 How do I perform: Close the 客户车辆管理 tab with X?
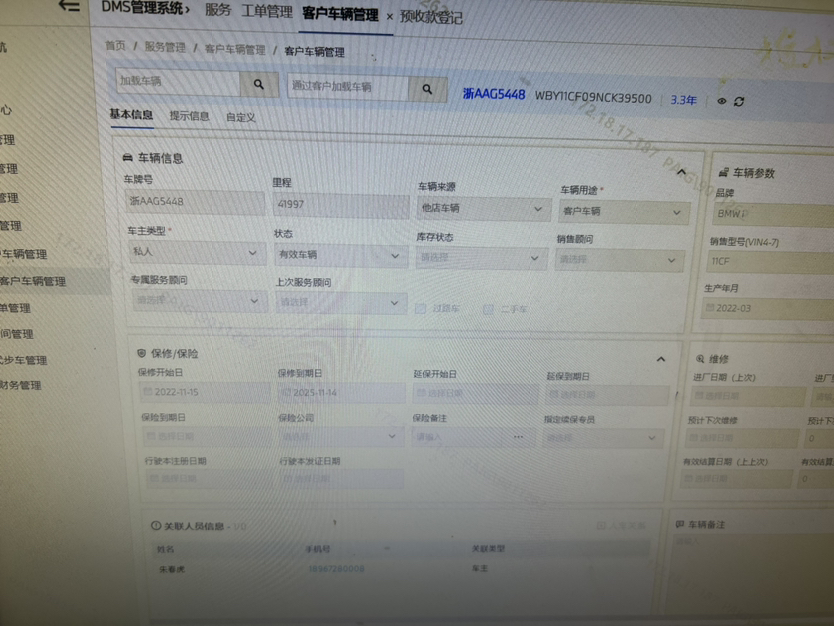coord(389,17)
